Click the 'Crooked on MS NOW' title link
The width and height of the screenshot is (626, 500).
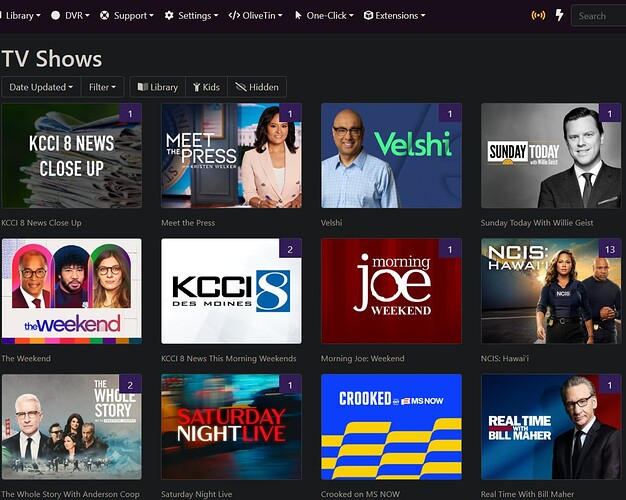360,494
